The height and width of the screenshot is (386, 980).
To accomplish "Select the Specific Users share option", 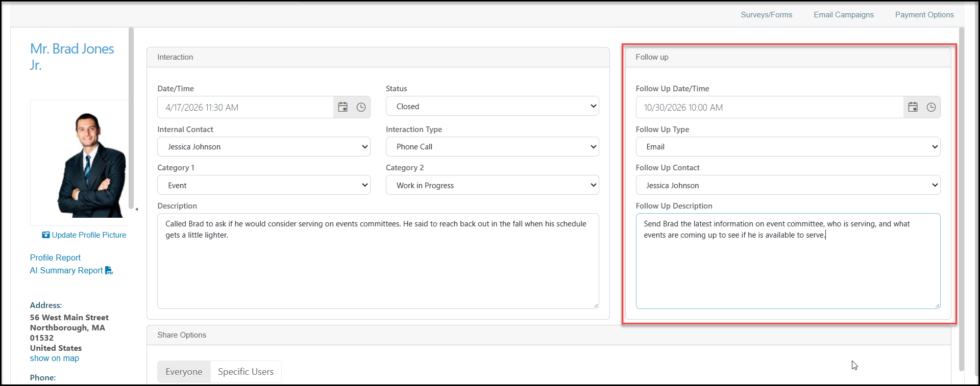I will pyautogui.click(x=246, y=372).
